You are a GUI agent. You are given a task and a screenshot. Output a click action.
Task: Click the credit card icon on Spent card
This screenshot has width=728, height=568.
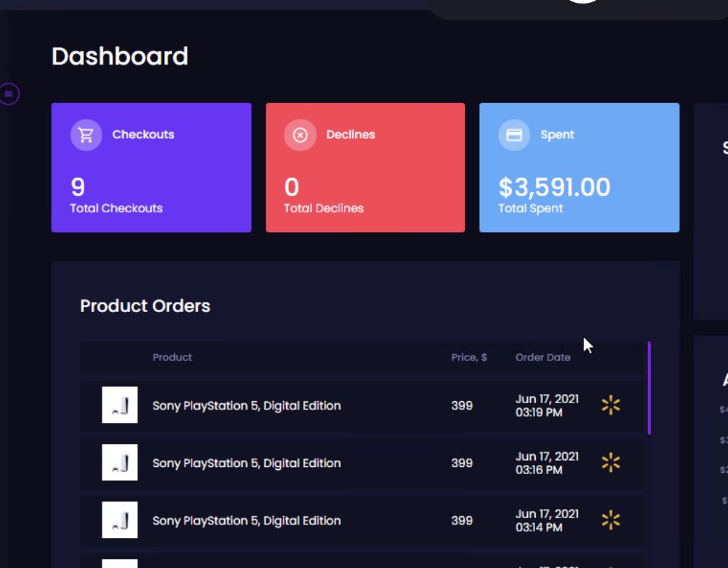(x=514, y=135)
